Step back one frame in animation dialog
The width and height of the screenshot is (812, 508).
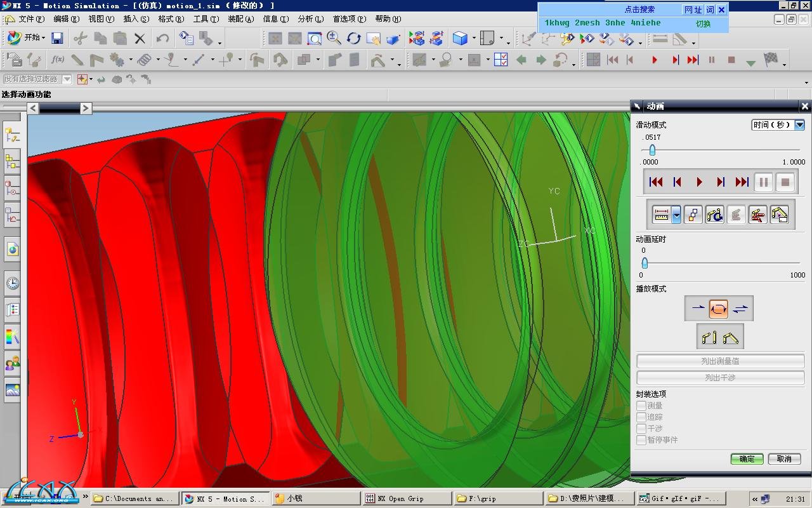678,182
